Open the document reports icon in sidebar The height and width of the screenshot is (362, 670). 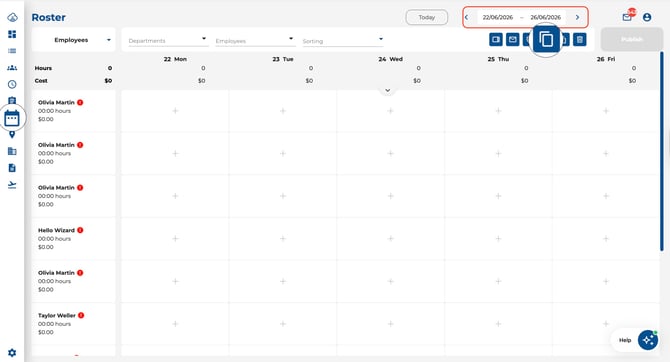tap(12, 168)
